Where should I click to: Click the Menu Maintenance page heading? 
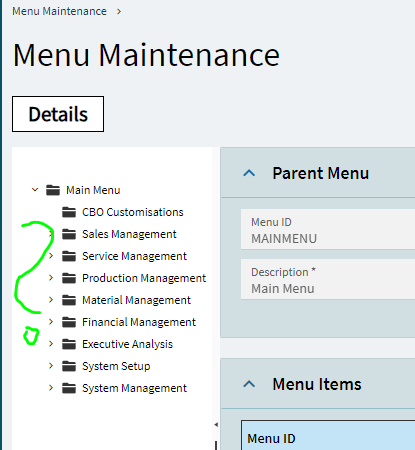click(x=146, y=55)
